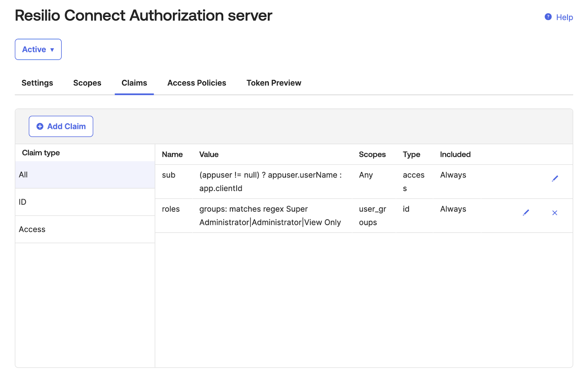Show the Token Preview tab
This screenshot has height=376, width=588.
click(274, 83)
